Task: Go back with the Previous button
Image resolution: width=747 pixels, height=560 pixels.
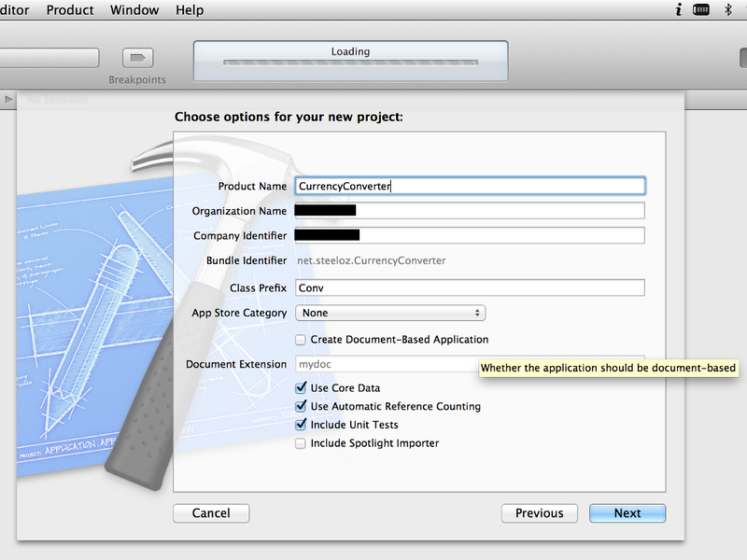Action: [539, 513]
